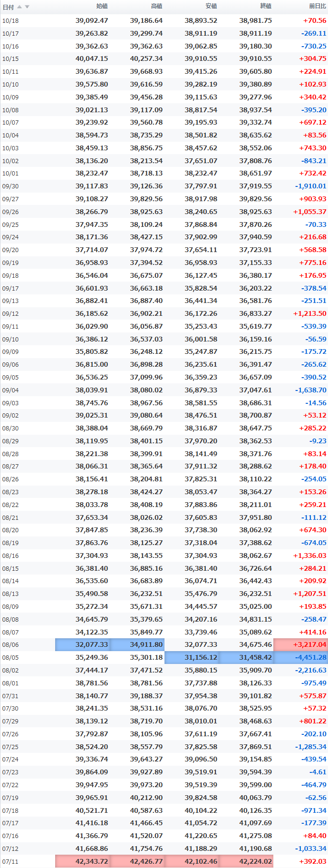
Task: Select the change value -1,910.01
Action: 311,186
